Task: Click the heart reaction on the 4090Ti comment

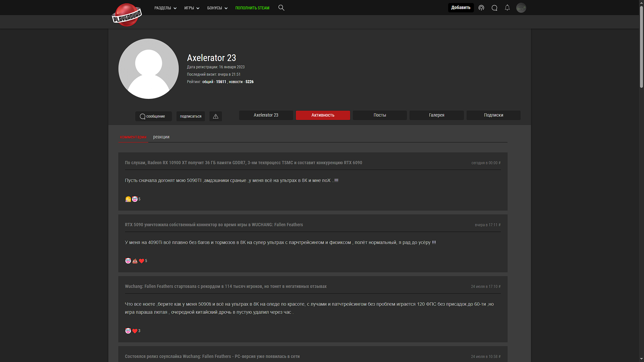Action: [142, 261]
